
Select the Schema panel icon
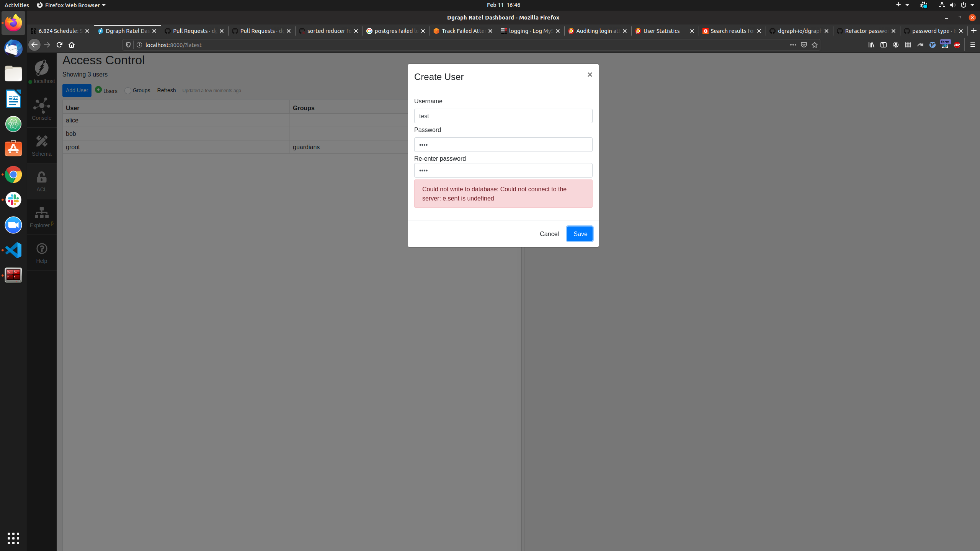(x=41, y=145)
